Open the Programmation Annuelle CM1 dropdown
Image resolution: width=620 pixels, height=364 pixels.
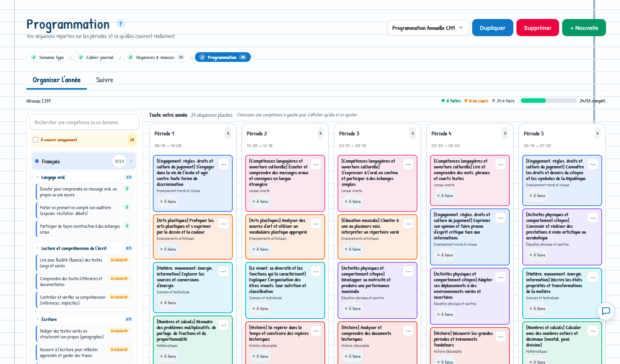pyautogui.click(x=428, y=28)
